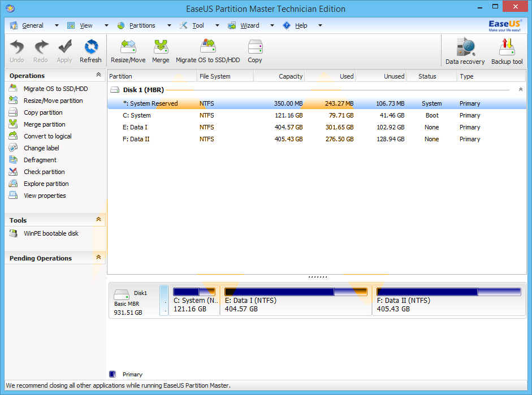Sort by the Capacity column header
Image resolution: width=532 pixels, height=395 pixels.
279,76
